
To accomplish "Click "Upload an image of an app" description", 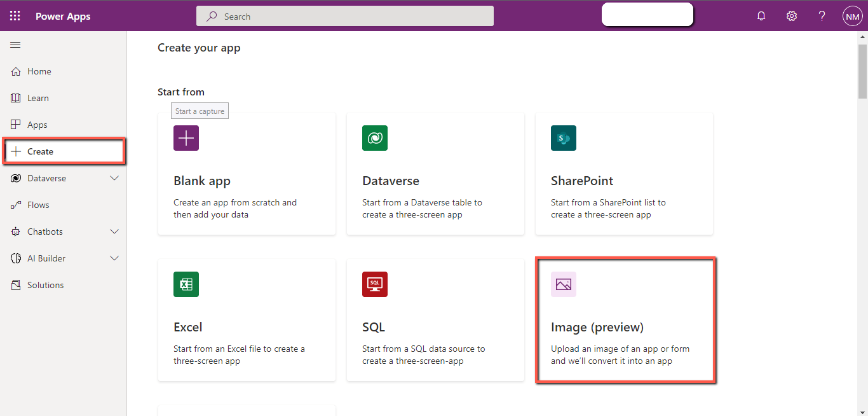I will pos(620,355).
